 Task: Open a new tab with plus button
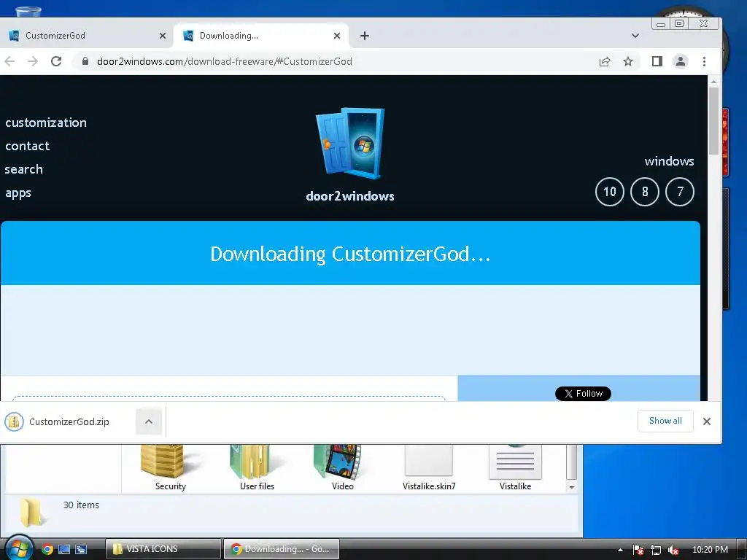tap(365, 36)
